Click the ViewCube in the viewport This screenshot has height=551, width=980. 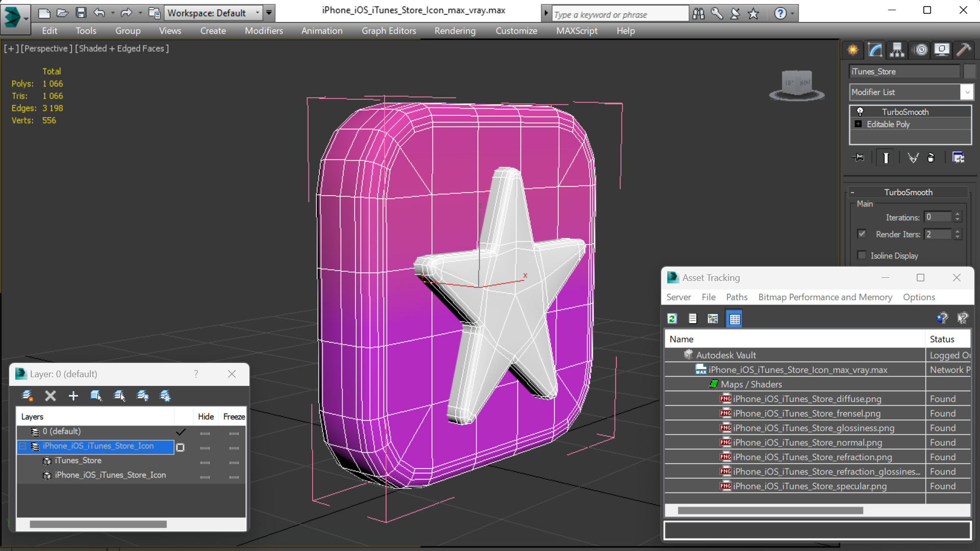point(796,85)
